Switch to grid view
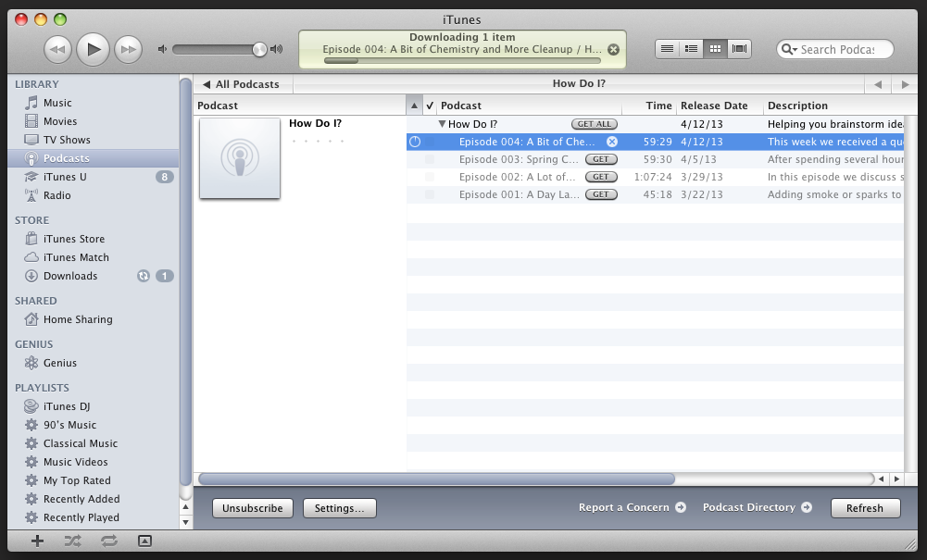The height and width of the screenshot is (560, 927). (x=715, y=49)
